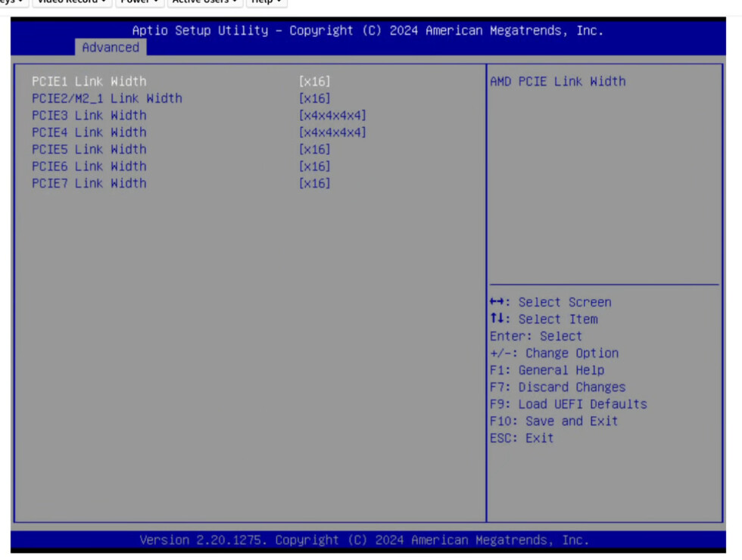Change the PCIE7 [x16] value
This screenshot has height=560, width=742.
[x=315, y=183]
